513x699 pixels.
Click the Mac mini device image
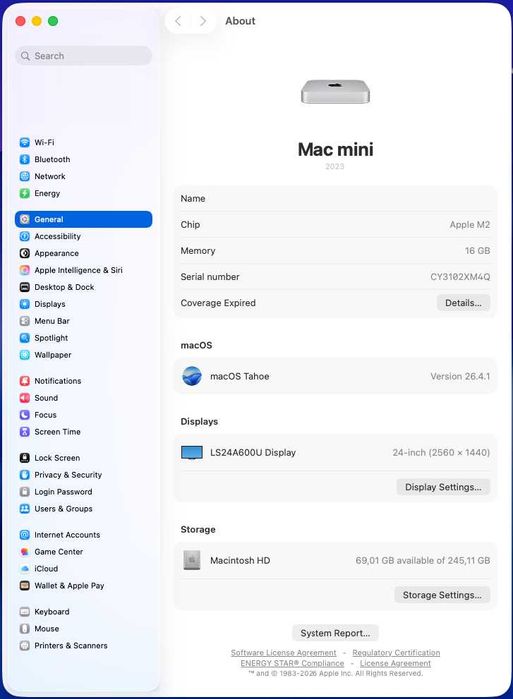[x=335, y=91]
